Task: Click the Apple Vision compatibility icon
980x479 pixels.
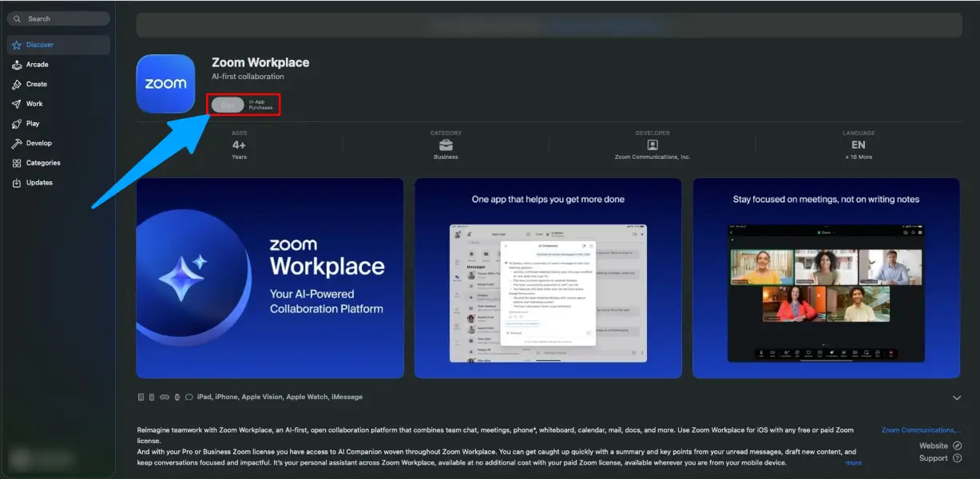Action: 165,397
